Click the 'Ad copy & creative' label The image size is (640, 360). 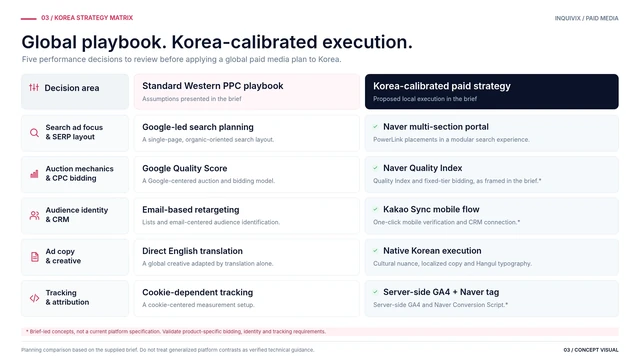tap(63, 256)
